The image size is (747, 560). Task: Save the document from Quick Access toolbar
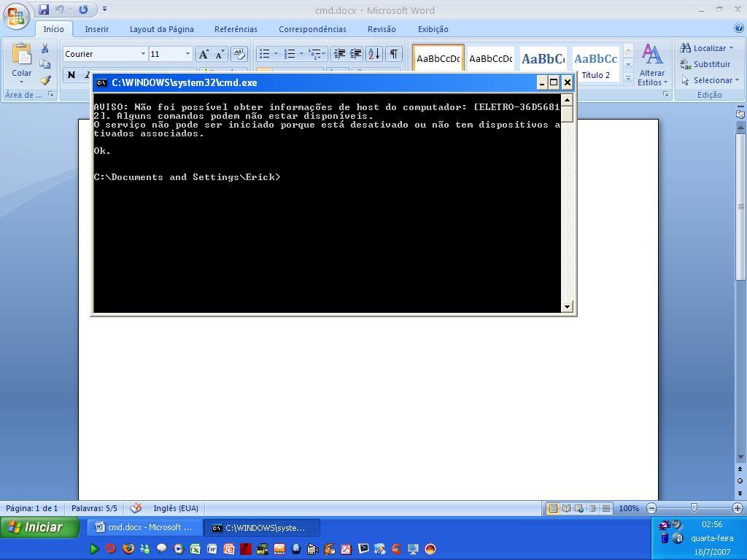43,9
